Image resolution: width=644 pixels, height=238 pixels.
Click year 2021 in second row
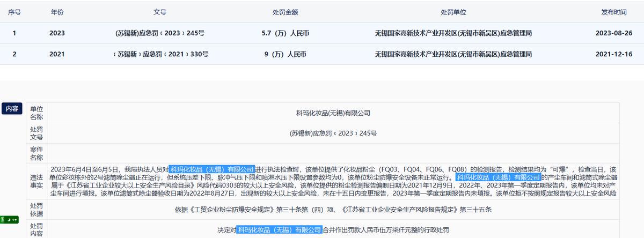pyautogui.click(x=57, y=54)
